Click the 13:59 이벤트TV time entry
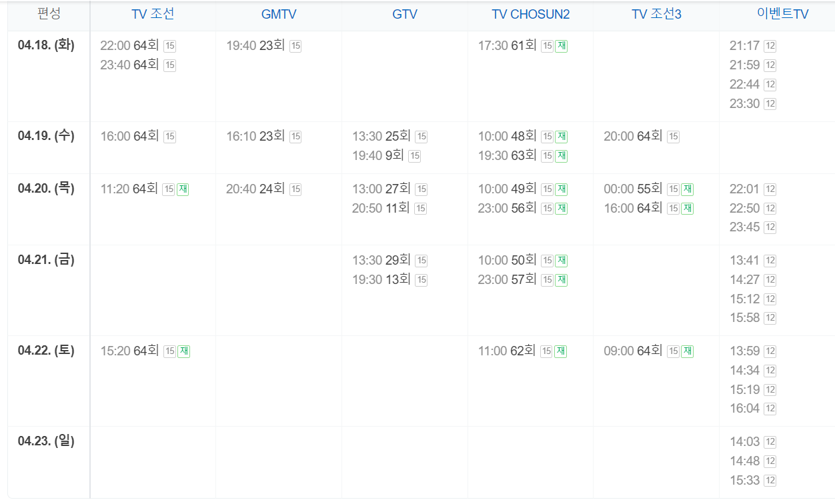Image resolution: width=835 pixels, height=504 pixels. pos(744,351)
